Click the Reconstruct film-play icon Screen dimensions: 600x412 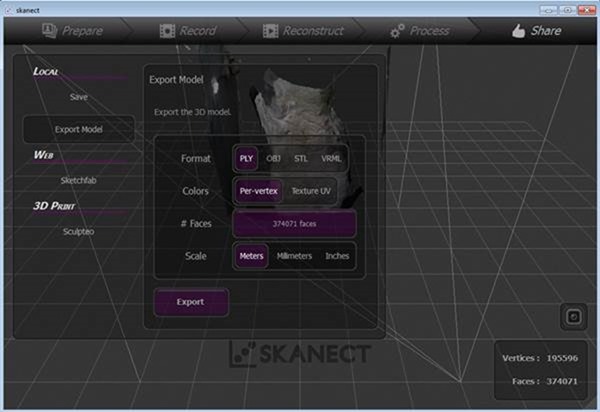point(271,31)
